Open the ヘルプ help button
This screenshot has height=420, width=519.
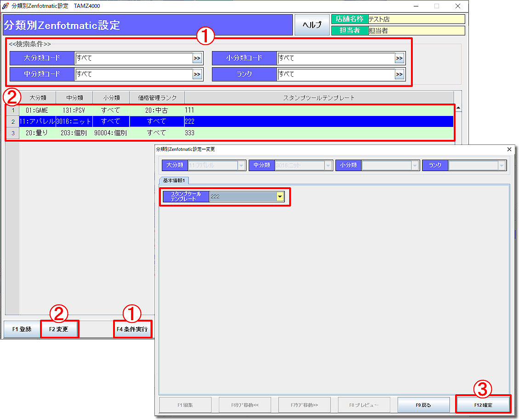click(312, 25)
